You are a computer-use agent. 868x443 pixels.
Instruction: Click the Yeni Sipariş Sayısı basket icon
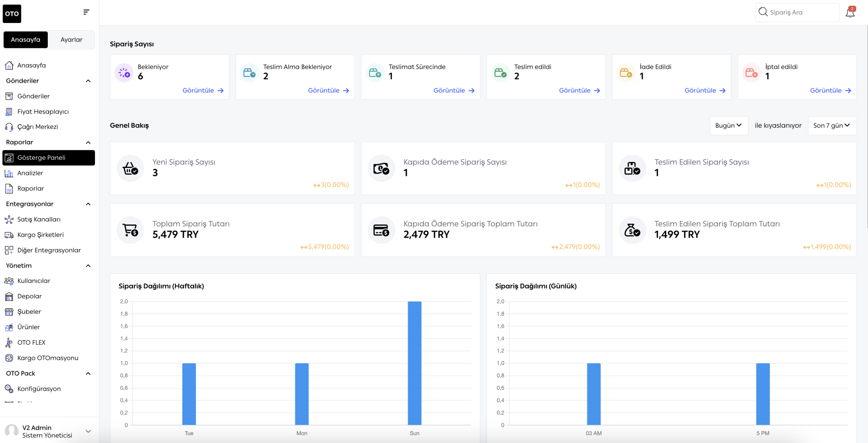tap(131, 168)
